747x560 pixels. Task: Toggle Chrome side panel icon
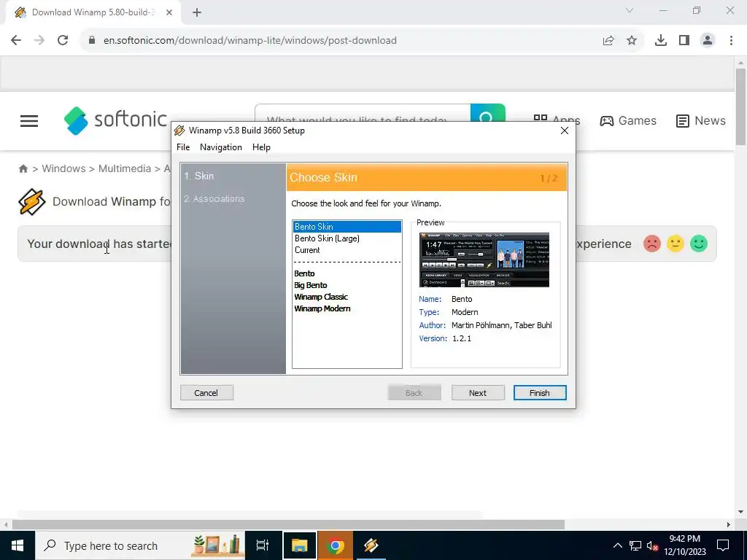click(684, 41)
